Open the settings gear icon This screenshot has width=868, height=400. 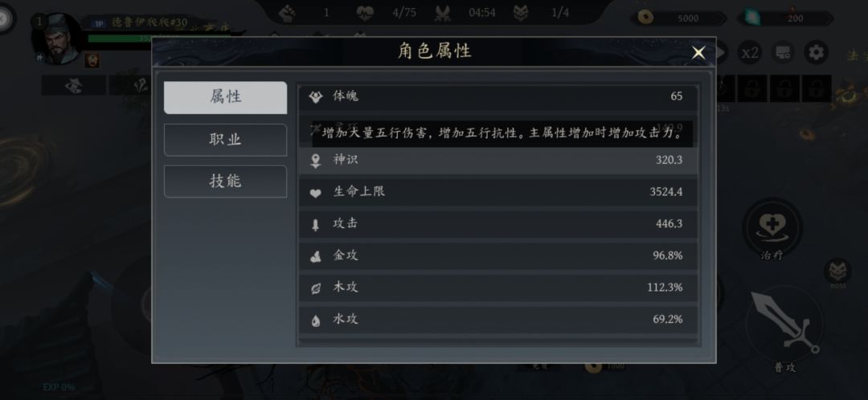(817, 53)
